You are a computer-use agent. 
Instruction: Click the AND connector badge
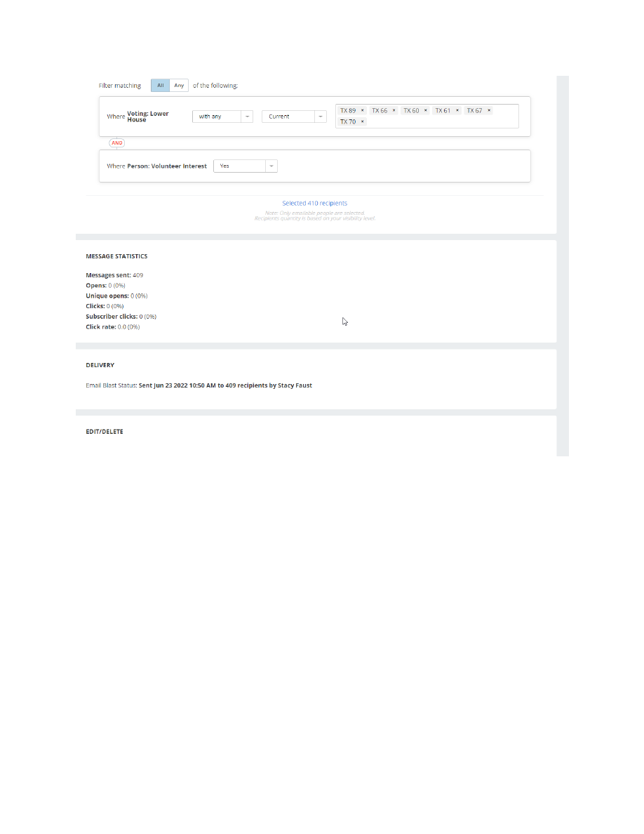[x=117, y=143]
